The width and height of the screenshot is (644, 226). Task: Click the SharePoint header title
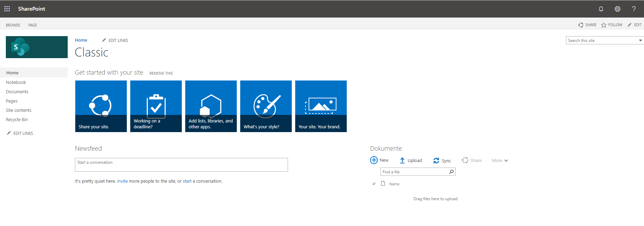tap(32, 9)
